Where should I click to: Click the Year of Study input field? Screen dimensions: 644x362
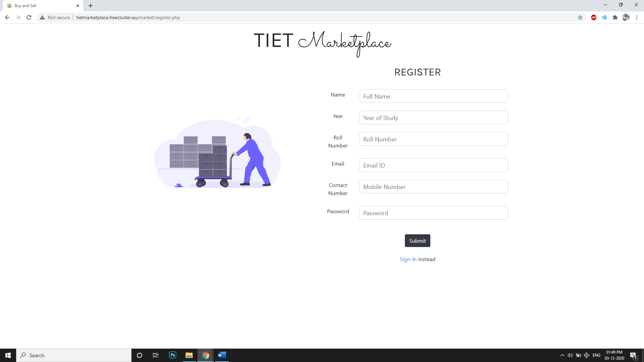[433, 118]
